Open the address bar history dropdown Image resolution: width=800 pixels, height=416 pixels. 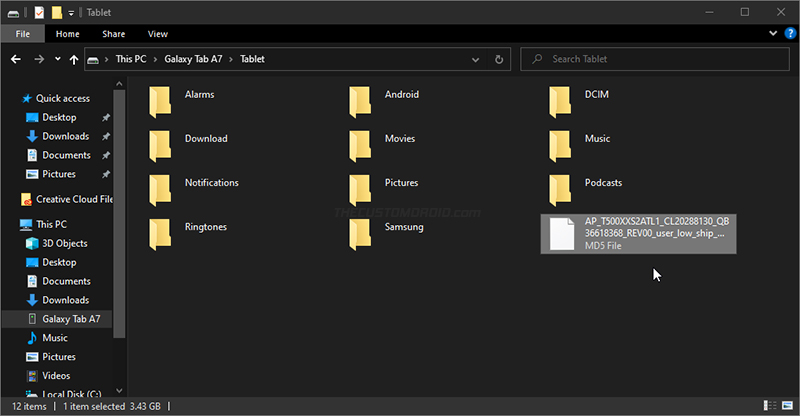(476, 59)
